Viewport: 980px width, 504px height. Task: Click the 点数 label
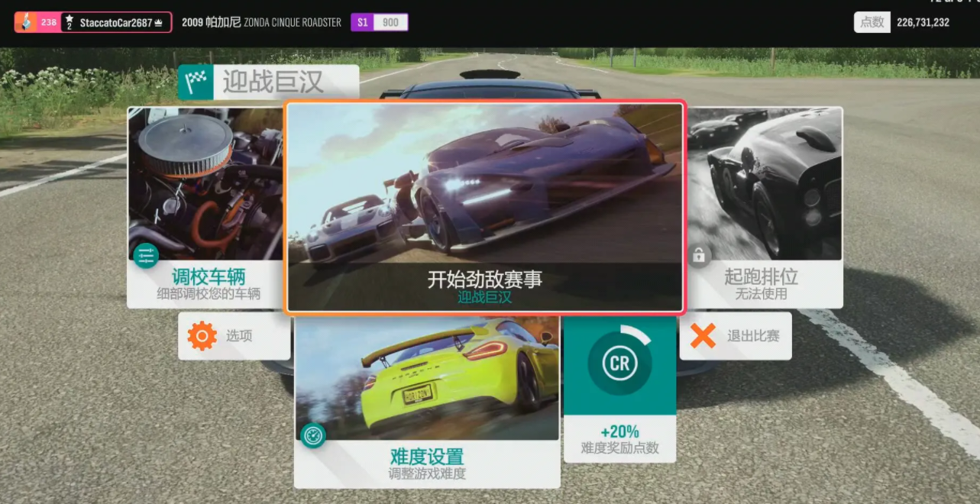tap(872, 22)
